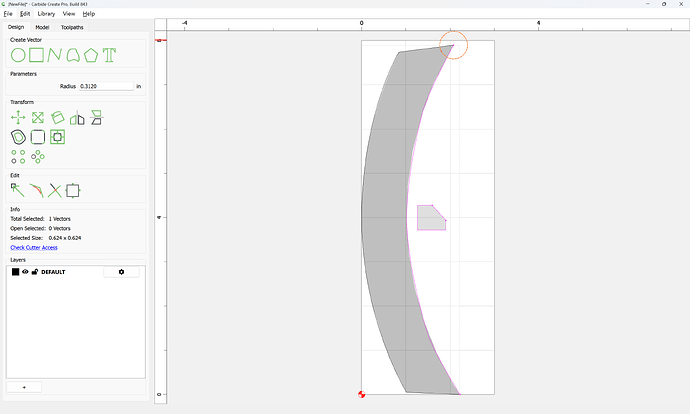Open the Edit menu
Screen dimensions: 690x414
click(25, 14)
